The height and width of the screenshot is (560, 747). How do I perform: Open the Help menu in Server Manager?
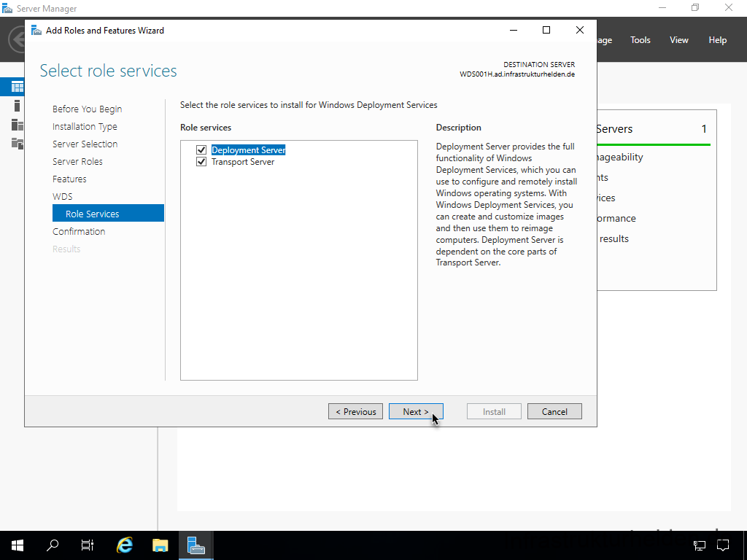click(x=718, y=40)
